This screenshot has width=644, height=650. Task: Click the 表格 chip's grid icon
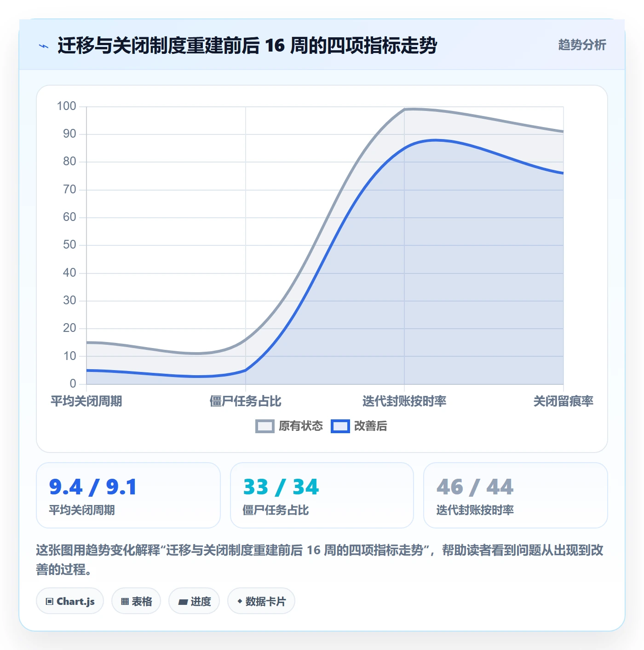[125, 602]
